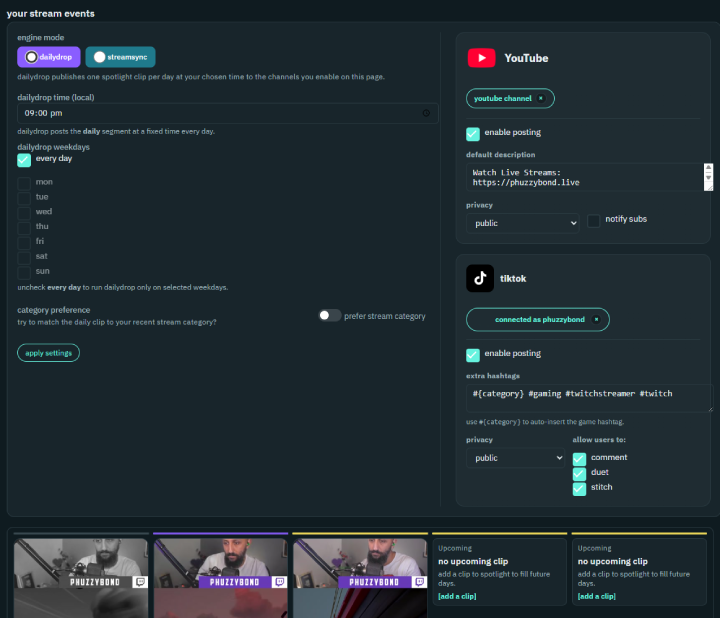Open the tiktok privacy dropdown

pyautogui.click(x=516, y=458)
